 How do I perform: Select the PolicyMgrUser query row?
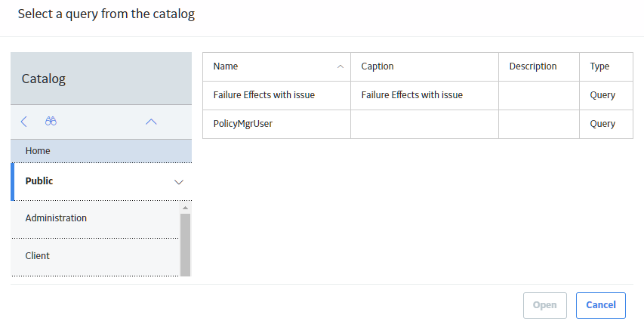click(418, 124)
